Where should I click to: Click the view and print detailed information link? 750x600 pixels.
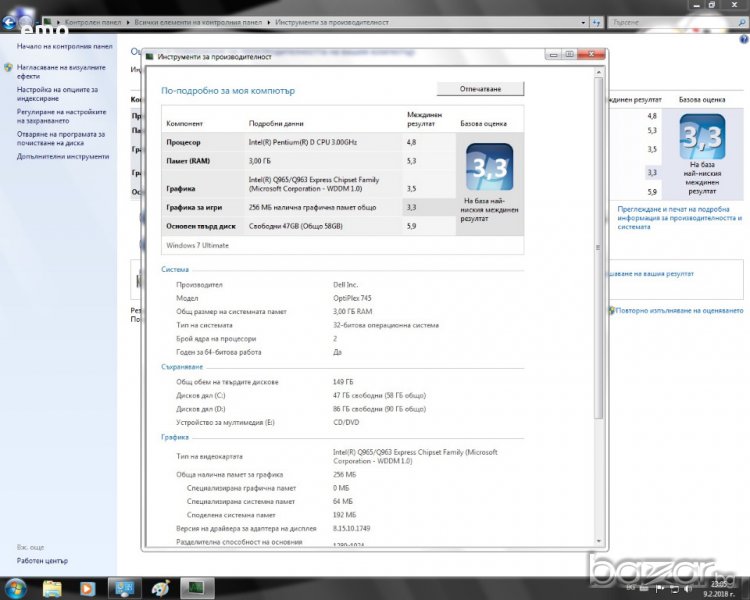point(679,218)
